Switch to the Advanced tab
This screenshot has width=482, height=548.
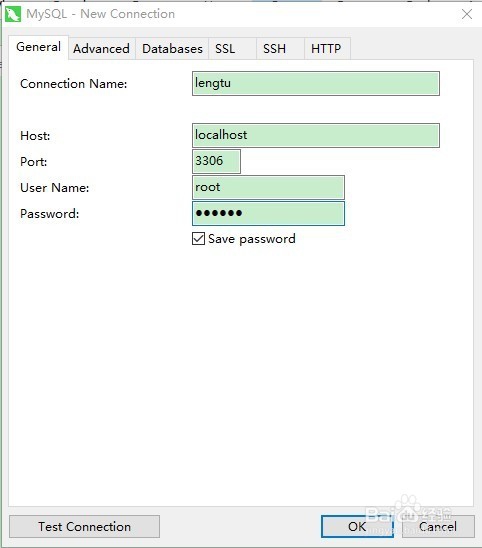pyautogui.click(x=101, y=49)
